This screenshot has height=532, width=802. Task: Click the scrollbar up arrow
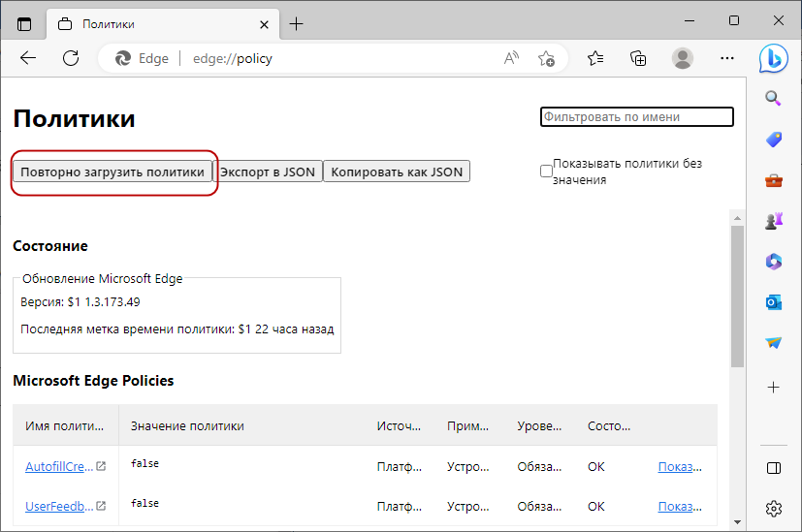(x=737, y=218)
